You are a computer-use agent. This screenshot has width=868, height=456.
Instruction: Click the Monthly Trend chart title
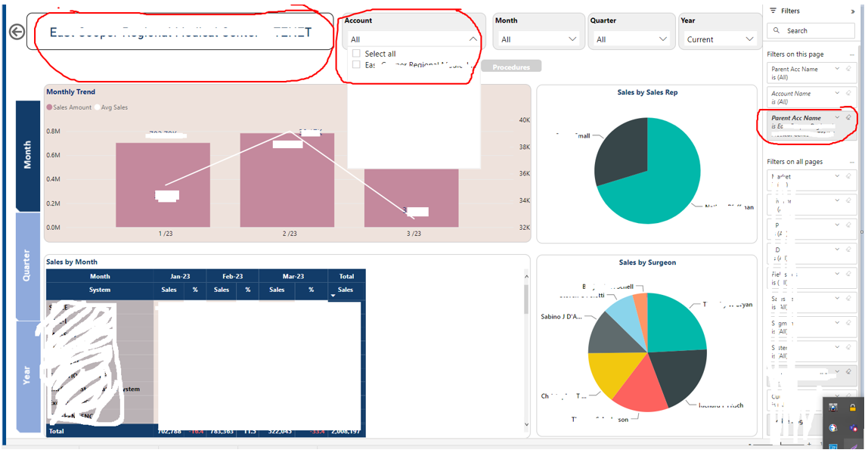[71, 92]
